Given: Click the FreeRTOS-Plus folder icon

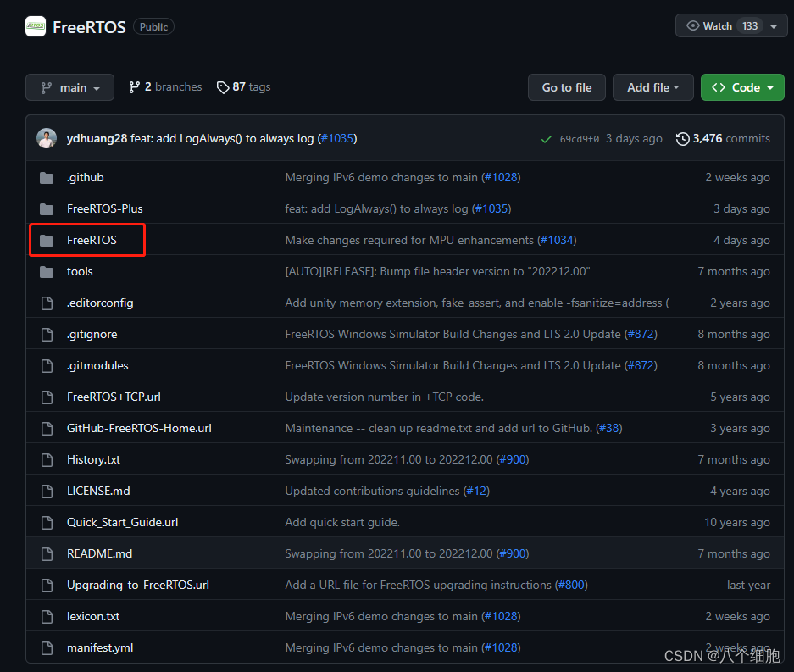Looking at the screenshot, I should [x=47, y=209].
